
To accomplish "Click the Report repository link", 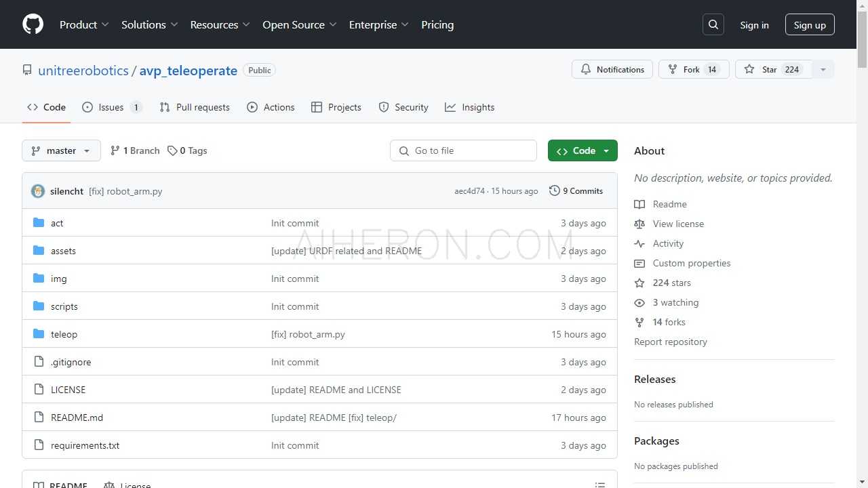I will click(671, 342).
